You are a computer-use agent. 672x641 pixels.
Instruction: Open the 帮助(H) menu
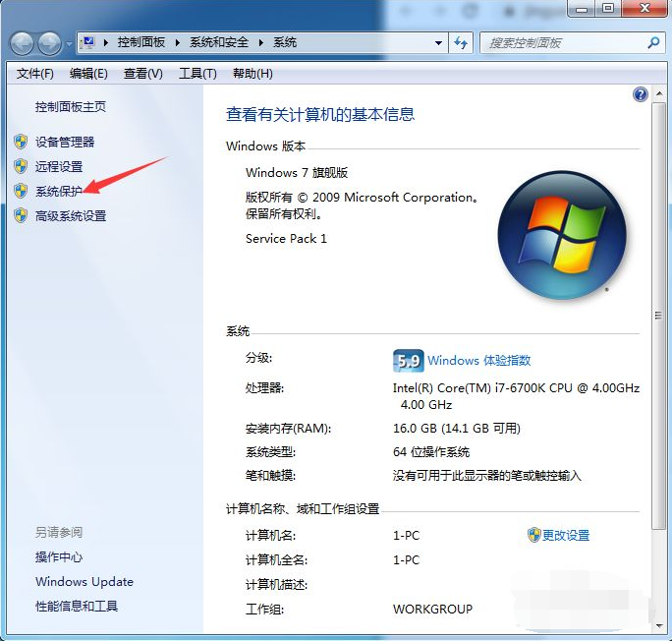click(x=252, y=74)
